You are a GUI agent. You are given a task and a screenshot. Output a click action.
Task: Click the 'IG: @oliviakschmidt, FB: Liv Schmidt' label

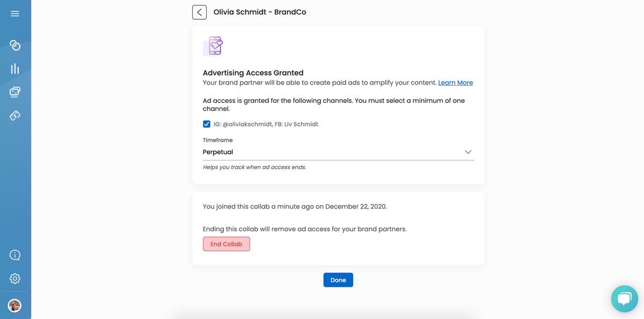pyautogui.click(x=266, y=124)
